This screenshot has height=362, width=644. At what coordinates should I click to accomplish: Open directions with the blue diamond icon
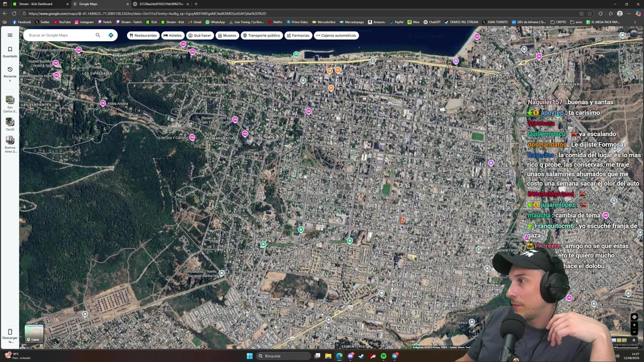(x=111, y=35)
